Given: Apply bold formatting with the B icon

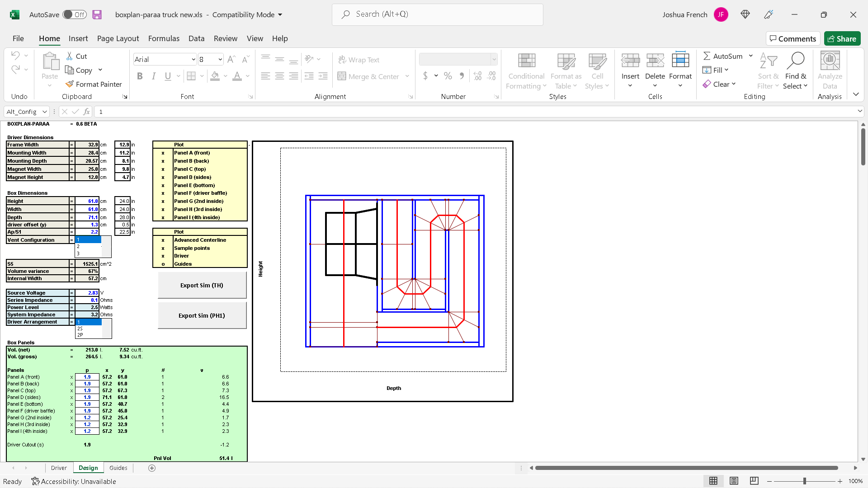Looking at the screenshot, I should pos(140,76).
